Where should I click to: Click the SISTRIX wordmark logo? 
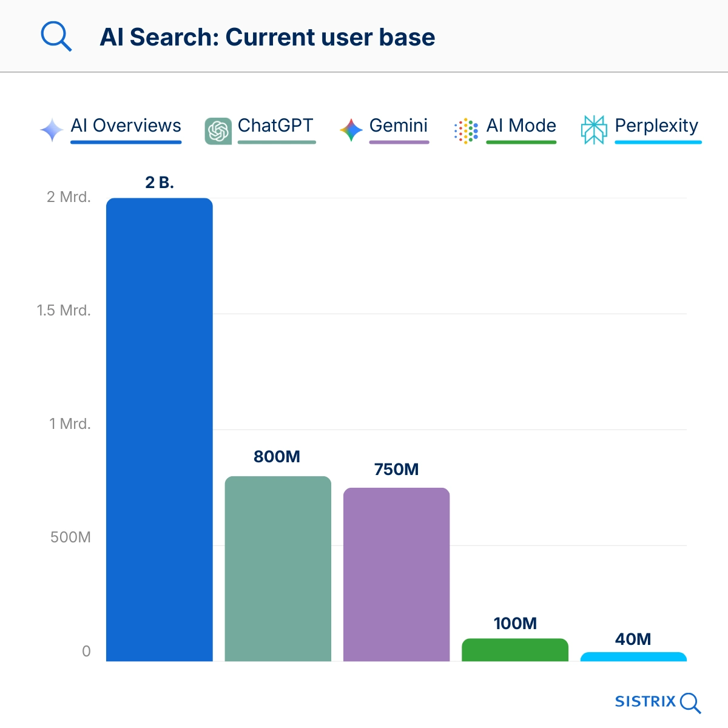(x=646, y=702)
